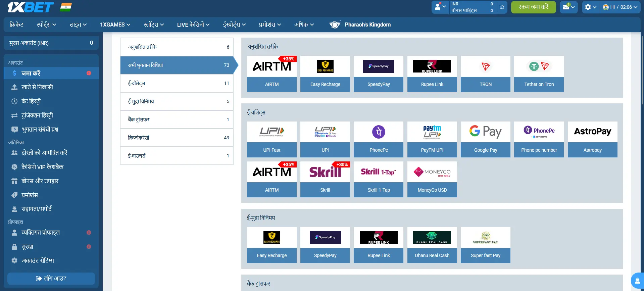Open सहायता/सपोर्ट page
The image size is (644, 291).
[x=37, y=209]
